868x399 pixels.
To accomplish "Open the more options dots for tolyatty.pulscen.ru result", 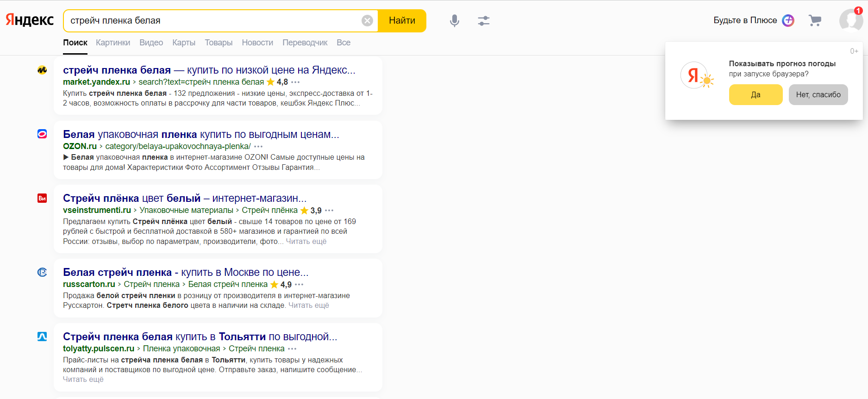I will pyautogui.click(x=292, y=349).
